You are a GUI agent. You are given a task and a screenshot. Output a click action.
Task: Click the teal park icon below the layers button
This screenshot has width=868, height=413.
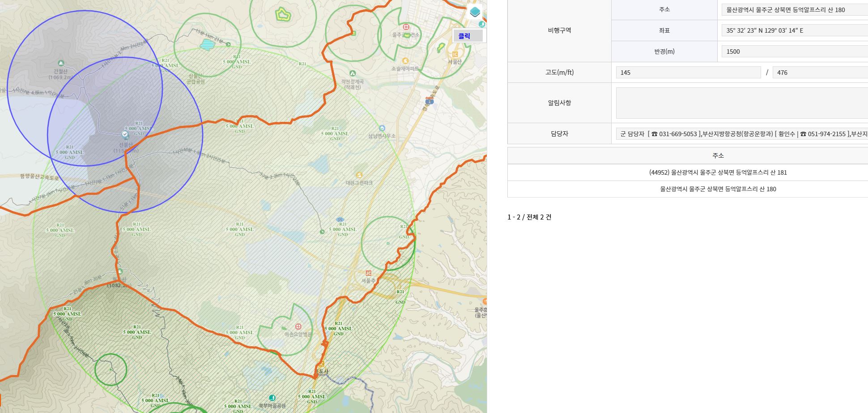click(481, 24)
